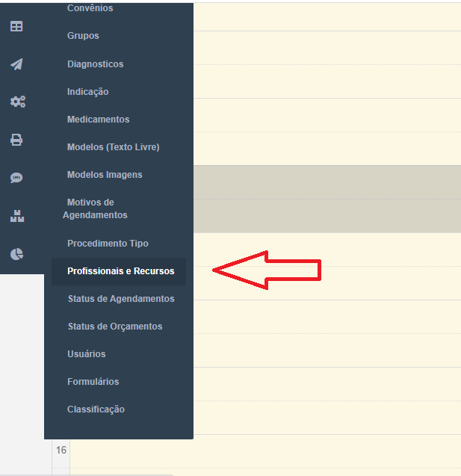Click the stacked boxes inventory icon
Viewport: 461px width, 476px height.
(16, 216)
